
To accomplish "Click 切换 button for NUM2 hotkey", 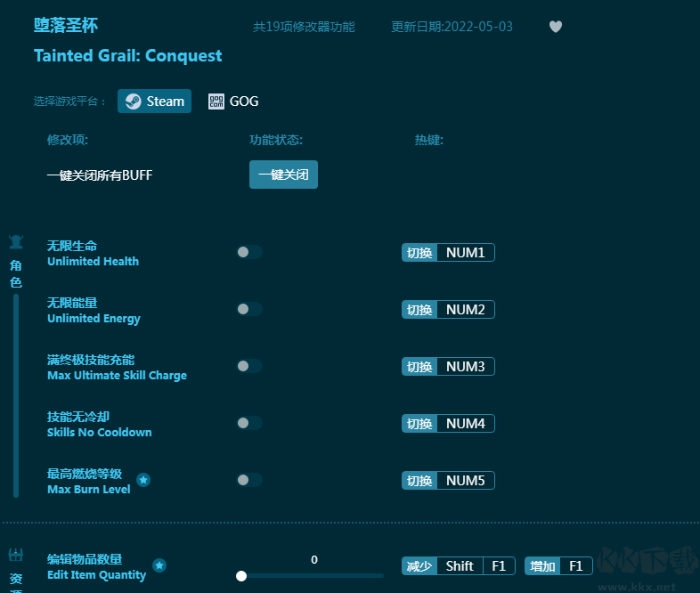I will tap(419, 310).
